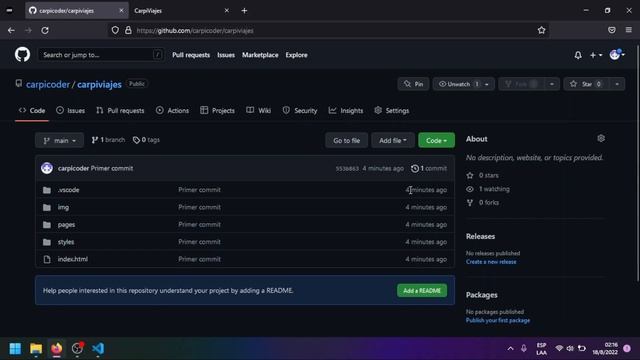This screenshot has width=640, height=360.
Task: Open the Pocket save icon
Action: click(611, 30)
